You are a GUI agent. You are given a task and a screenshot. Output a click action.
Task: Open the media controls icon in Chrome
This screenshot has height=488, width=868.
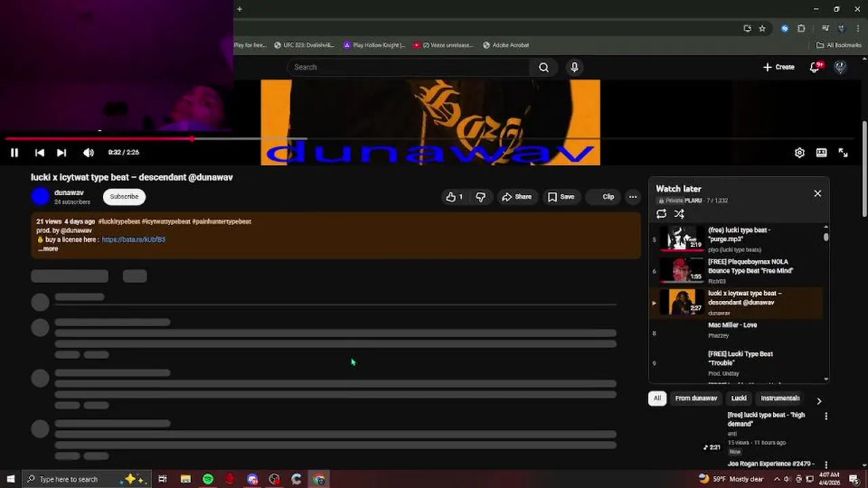coord(825,28)
